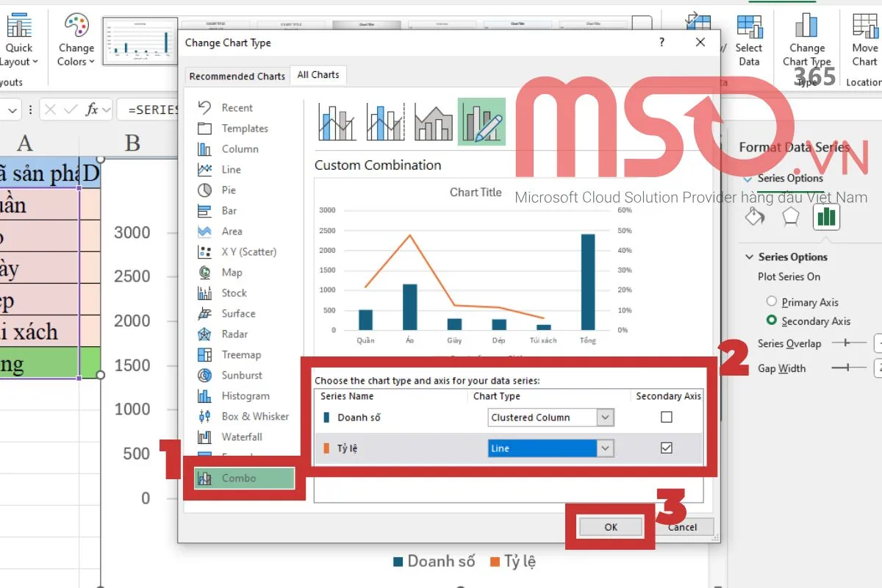
Task: Select the Treemap chart type
Action: [243, 354]
